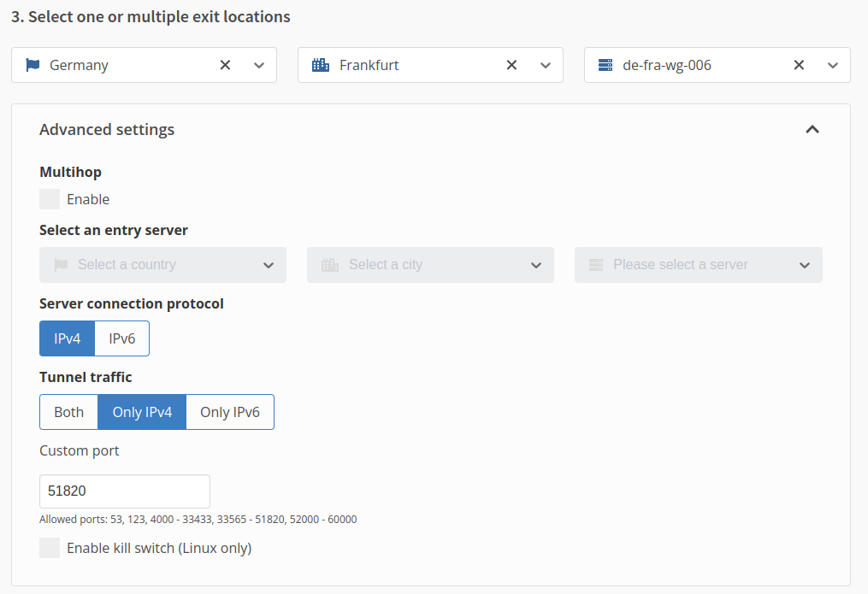Tick the Enable kill switch checkbox
The image size is (868, 594).
pyautogui.click(x=50, y=548)
